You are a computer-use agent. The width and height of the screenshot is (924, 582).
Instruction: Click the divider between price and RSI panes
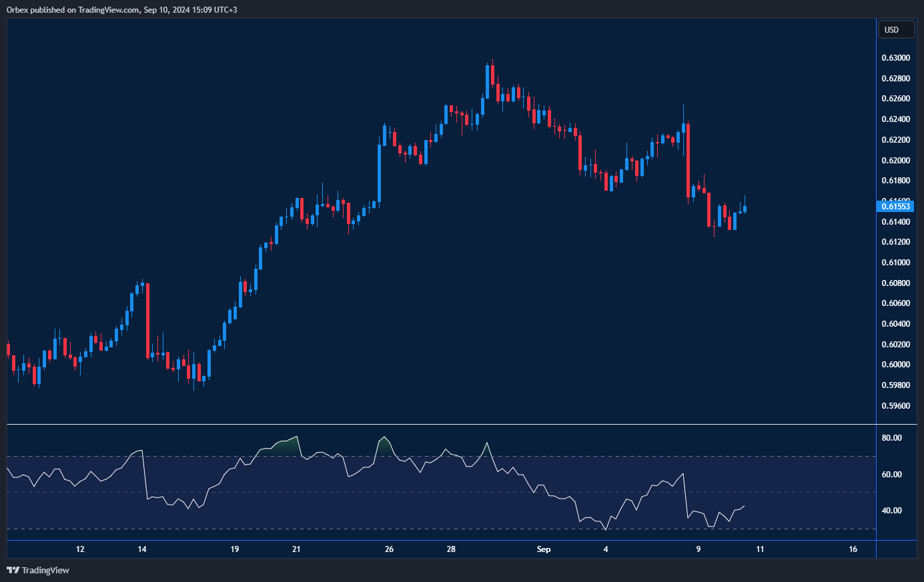440,424
